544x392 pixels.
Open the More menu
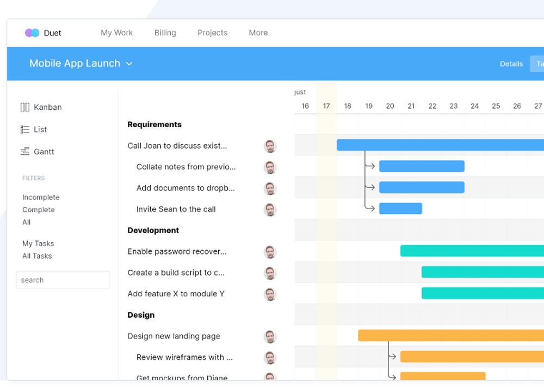pyautogui.click(x=258, y=33)
